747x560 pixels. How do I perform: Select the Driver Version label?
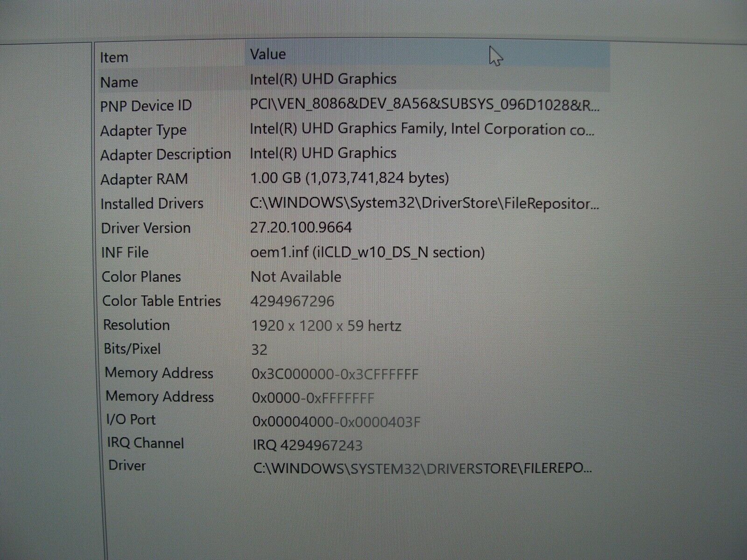click(146, 228)
